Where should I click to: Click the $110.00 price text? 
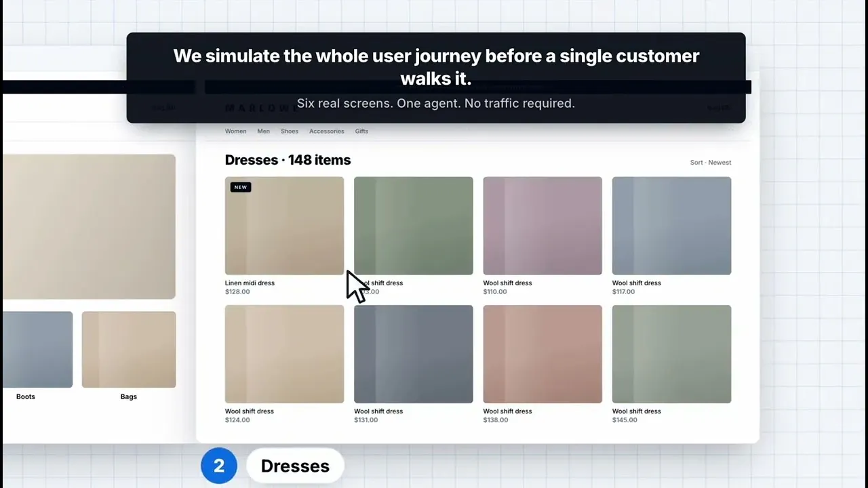tap(495, 292)
